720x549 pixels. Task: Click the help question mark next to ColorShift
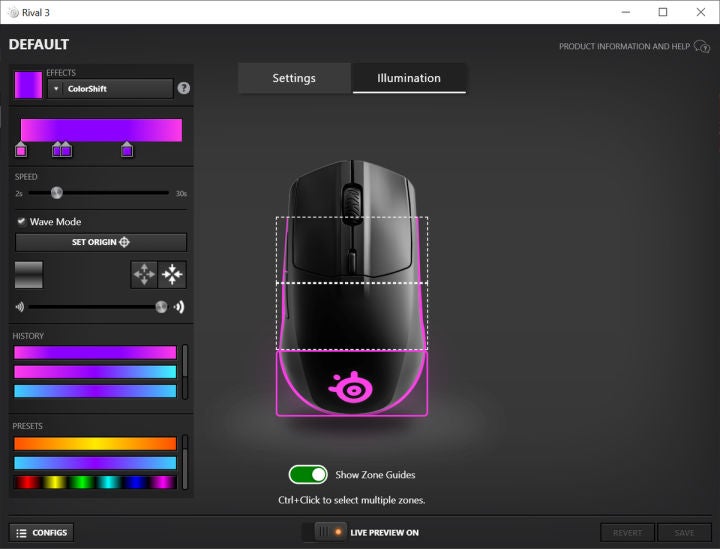[183, 88]
